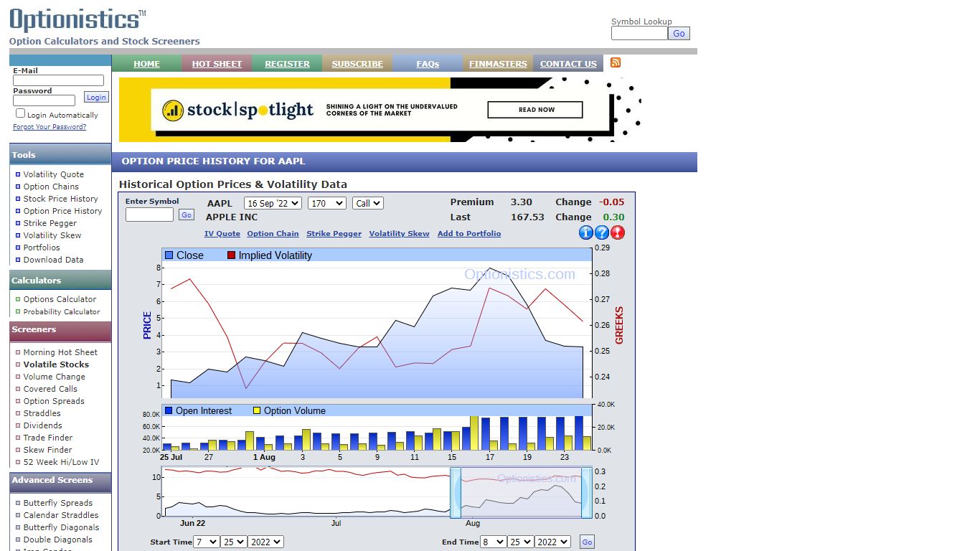The height and width of the screenshot is (551, 980).
Task: Open the 52 Week Hi/Low IV screener
Action: pyautogui.click(x=61, y=462)
